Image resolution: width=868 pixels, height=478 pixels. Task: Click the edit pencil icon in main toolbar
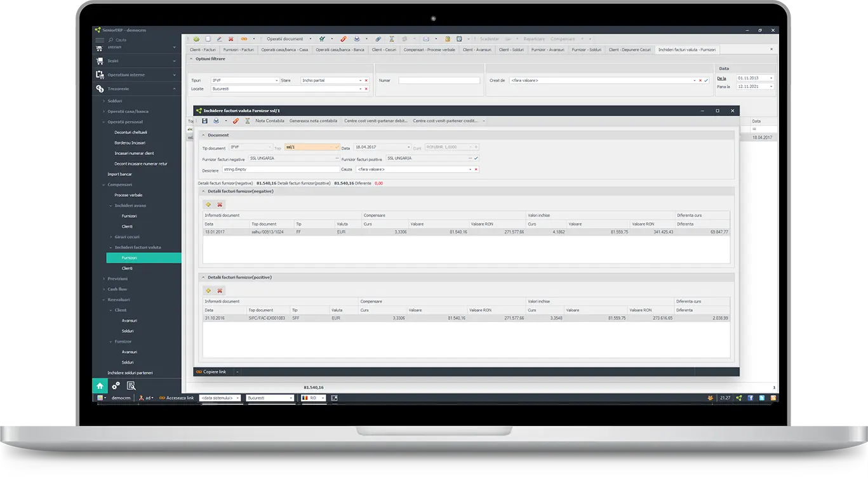[x=219, y=39]
